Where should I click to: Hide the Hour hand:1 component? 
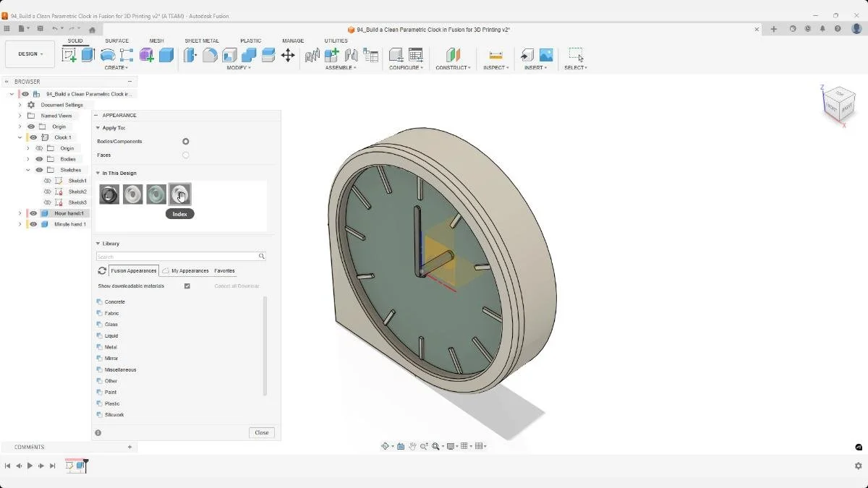[33, 213]
